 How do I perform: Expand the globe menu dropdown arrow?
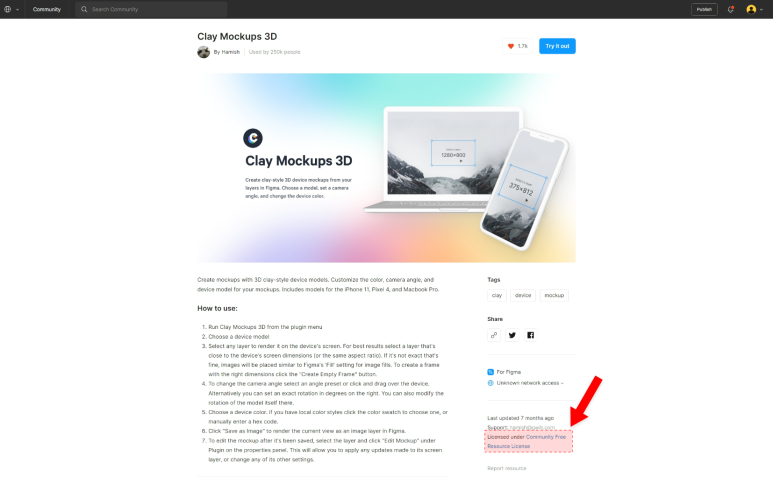(x=18, y=9)
